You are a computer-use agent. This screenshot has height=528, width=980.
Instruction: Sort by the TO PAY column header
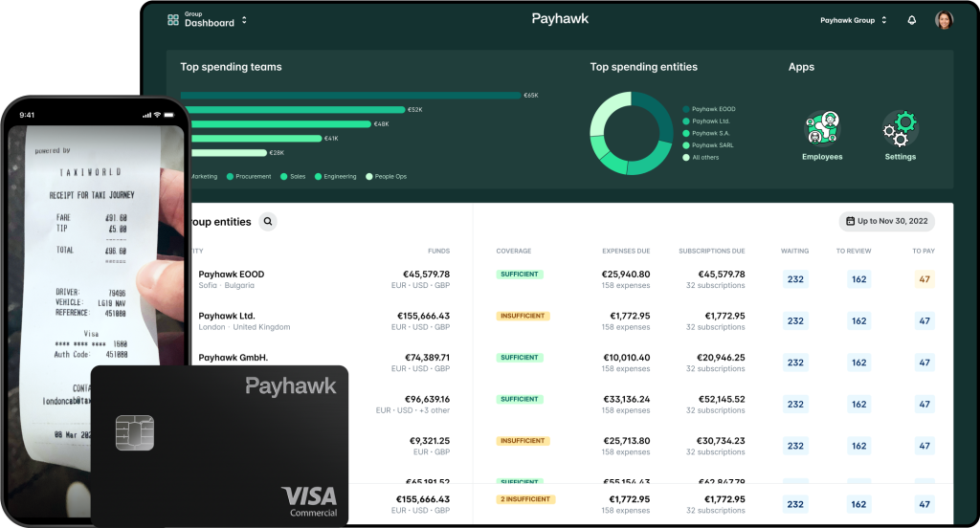[924, 252]
